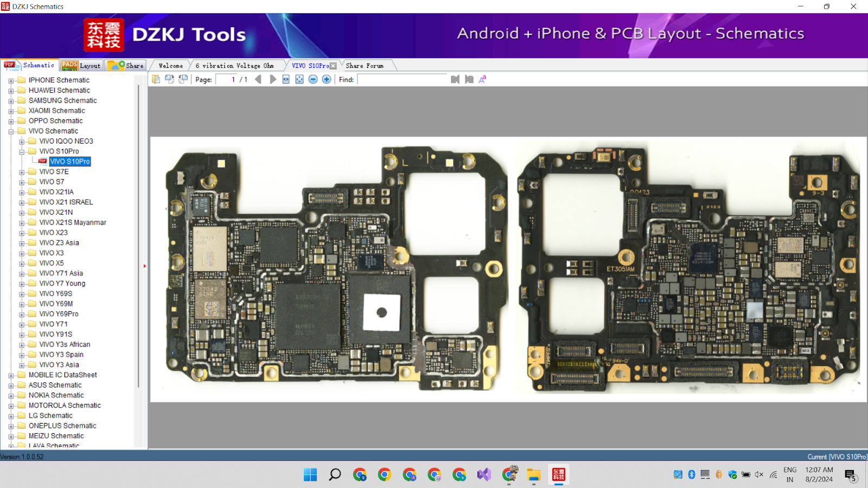This screenshot has width=868, height=488.
Task: Close the VIVO S10Pro tab
Action: 333,66
